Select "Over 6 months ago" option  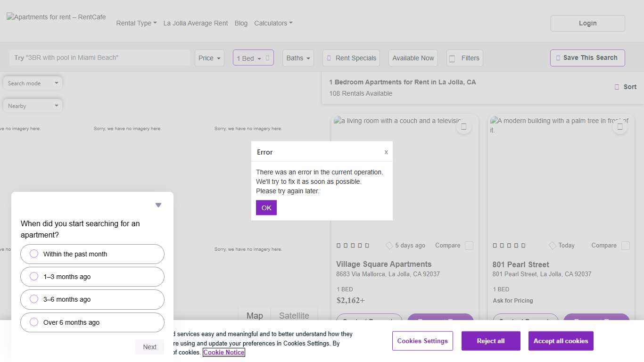click(x=92, y=322)
